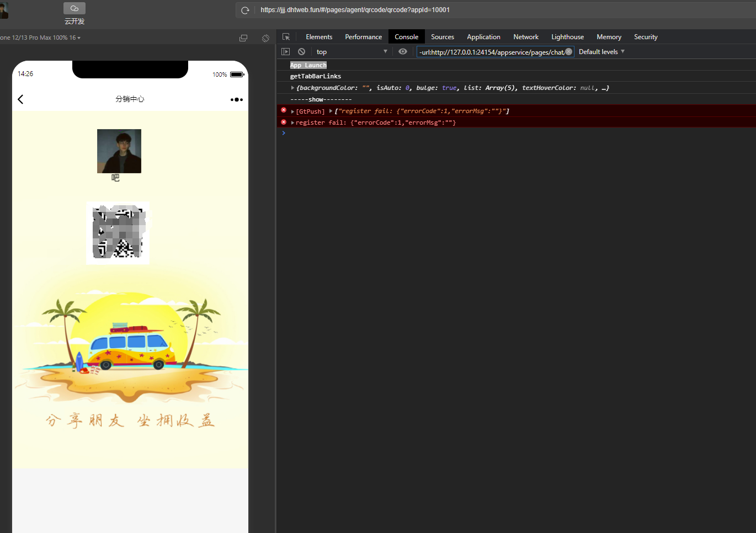
Task: Activate the inspect element selector tool
Action: point(286,37)
